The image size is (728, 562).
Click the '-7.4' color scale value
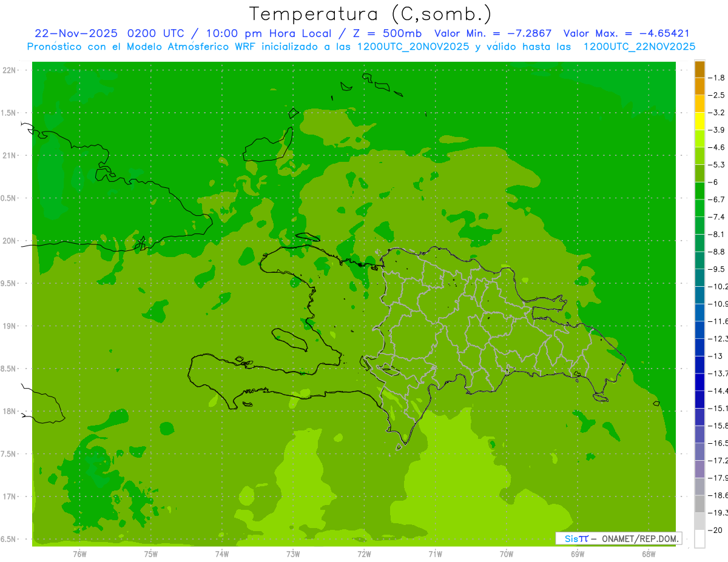coord(716,217)
